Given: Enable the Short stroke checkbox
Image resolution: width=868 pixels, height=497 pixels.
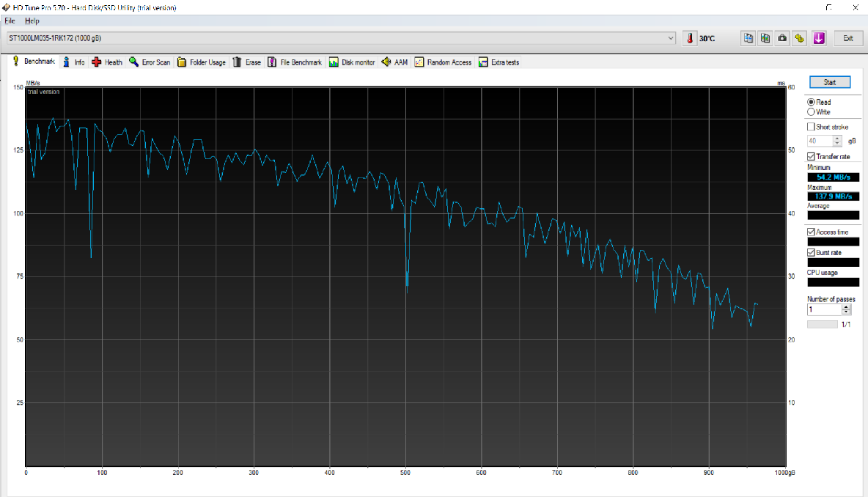Looking at the screenshot, I should 811,127.
